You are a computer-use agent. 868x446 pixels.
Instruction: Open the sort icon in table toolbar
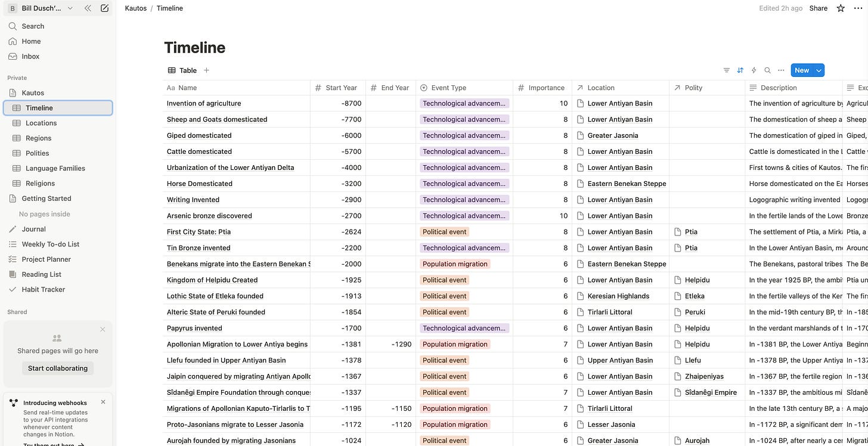coord(740,70)
